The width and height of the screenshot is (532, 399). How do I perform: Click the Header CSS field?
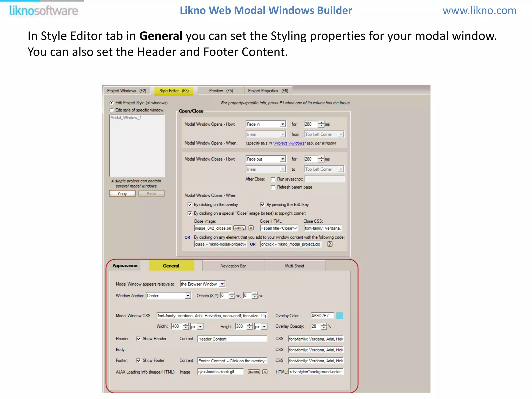[x=316, y=339]
